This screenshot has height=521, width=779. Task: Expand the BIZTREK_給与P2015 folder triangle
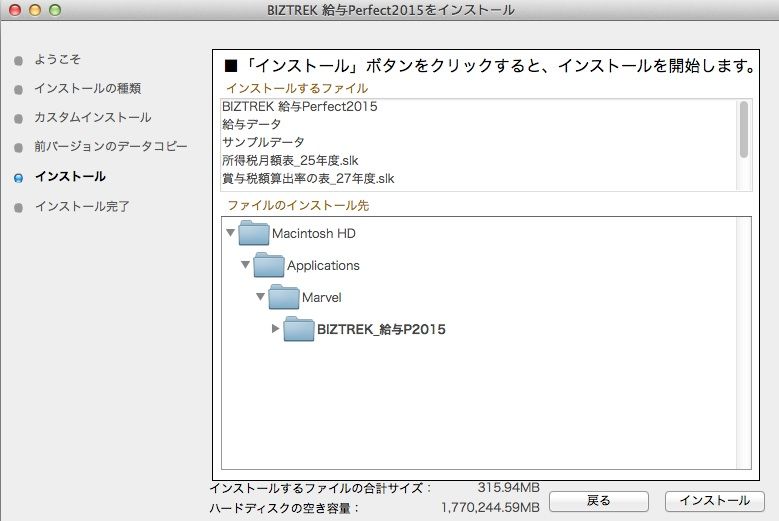click(275, 328)
